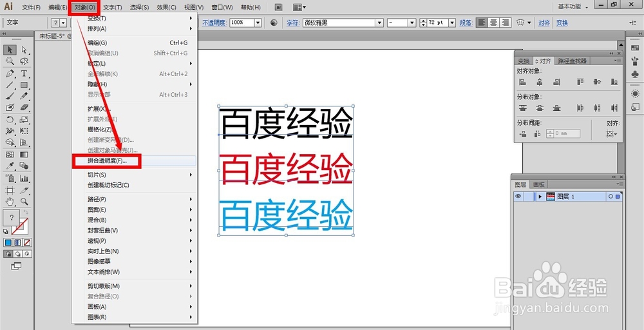This screenshot has width=644, height=330.
Task: Pick the Eyedropper tool
Action: click(10, 166)
